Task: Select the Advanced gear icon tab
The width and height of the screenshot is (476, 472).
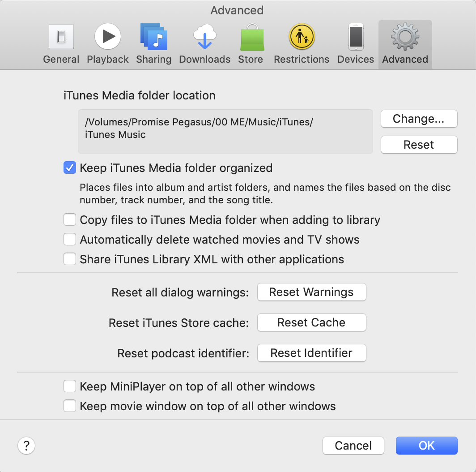Action: pyautogui.click(x=405, y=44)
